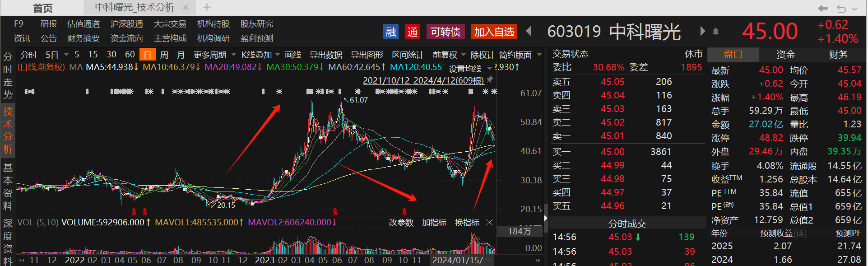Click the 详 link next to 预测收益
The image size is (868, 266).
(800, 233)
